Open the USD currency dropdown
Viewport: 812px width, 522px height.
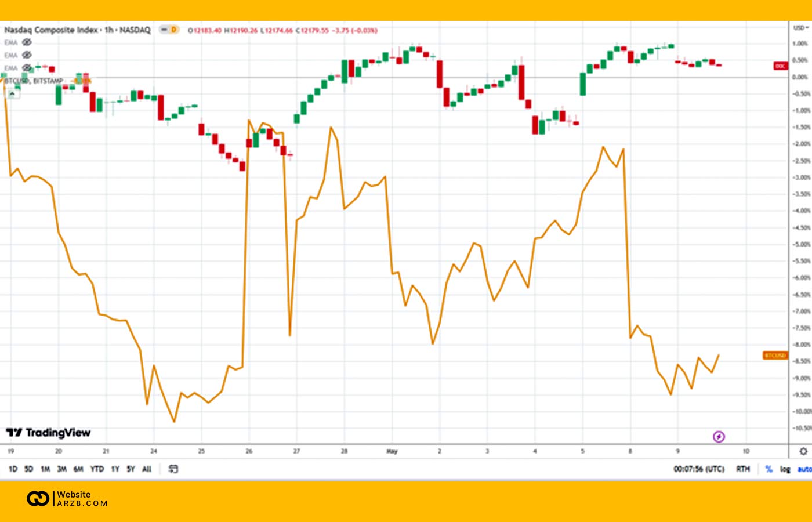800,28
